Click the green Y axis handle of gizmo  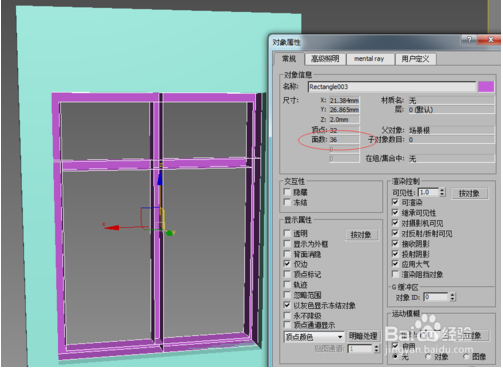tap(170, 233)
